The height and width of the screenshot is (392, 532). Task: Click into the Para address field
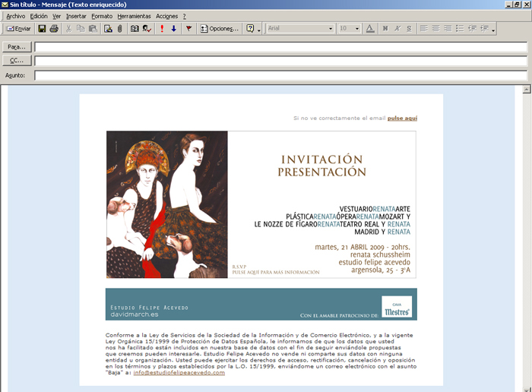[281, 47]
